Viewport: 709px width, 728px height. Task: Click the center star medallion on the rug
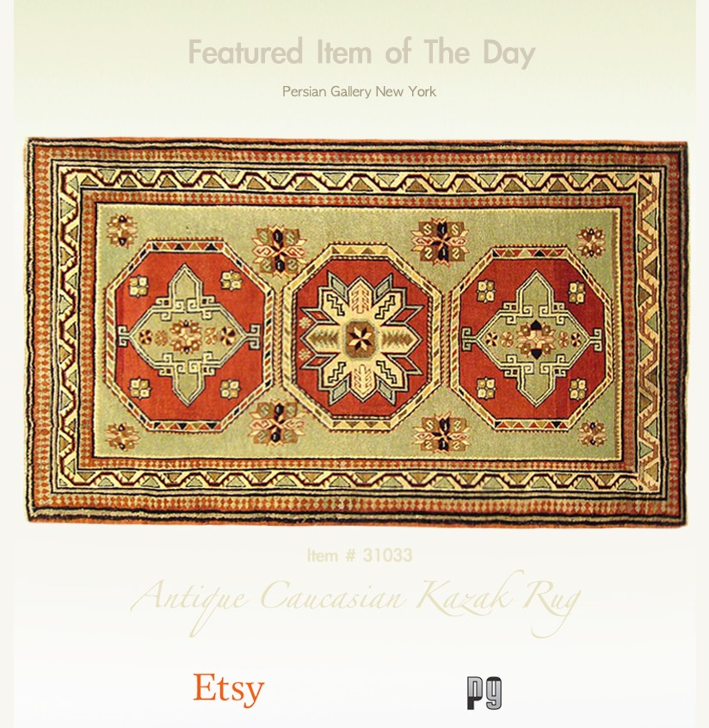click(361, 339)
